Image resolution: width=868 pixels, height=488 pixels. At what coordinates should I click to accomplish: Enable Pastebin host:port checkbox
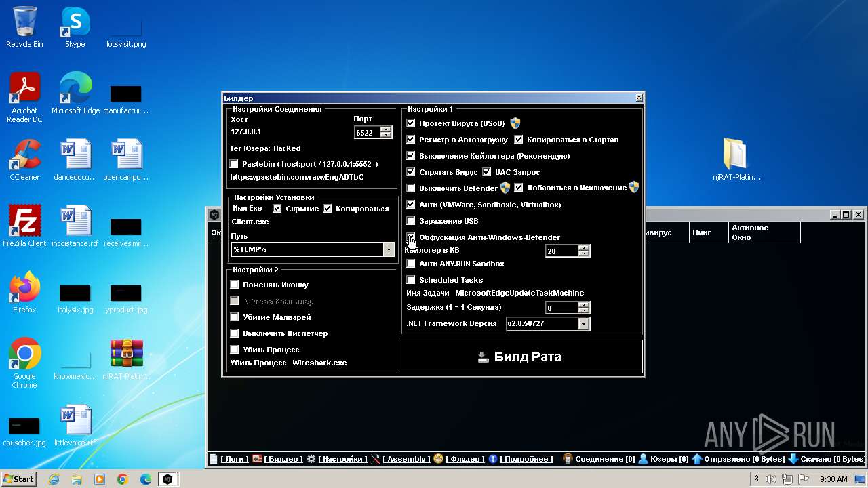234,164
